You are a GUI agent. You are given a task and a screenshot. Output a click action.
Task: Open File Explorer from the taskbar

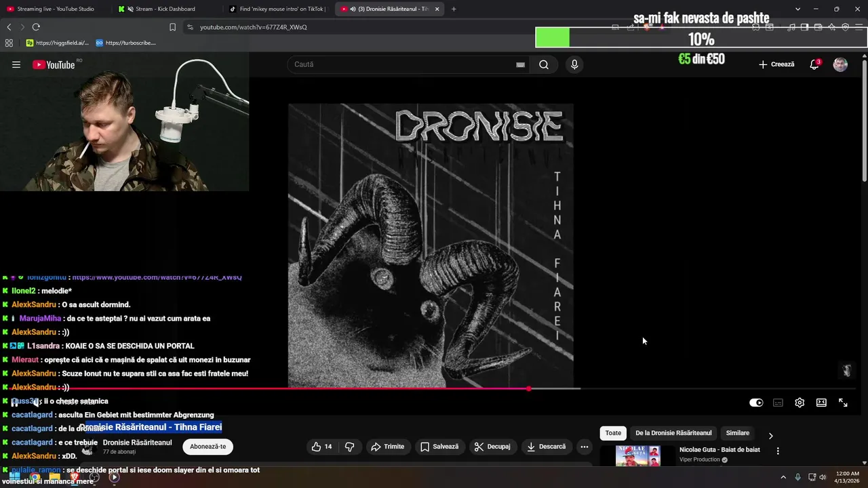pos(55,477)
